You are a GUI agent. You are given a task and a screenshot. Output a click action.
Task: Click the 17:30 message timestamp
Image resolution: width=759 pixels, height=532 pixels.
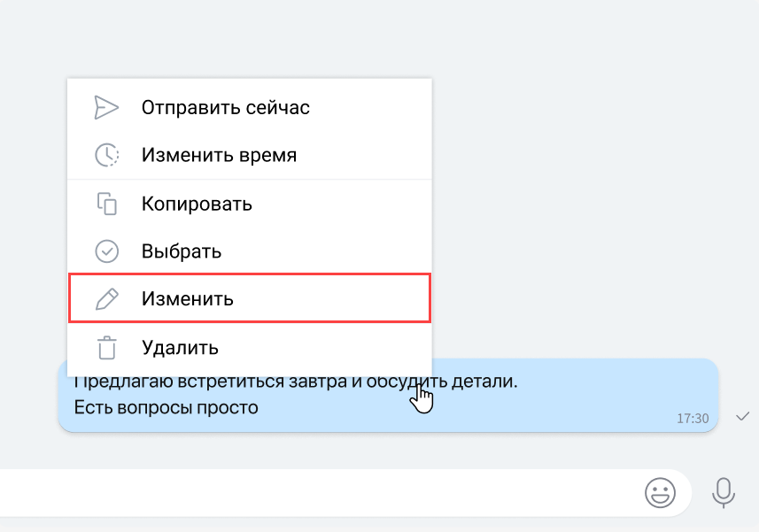[x=693, y=418]
